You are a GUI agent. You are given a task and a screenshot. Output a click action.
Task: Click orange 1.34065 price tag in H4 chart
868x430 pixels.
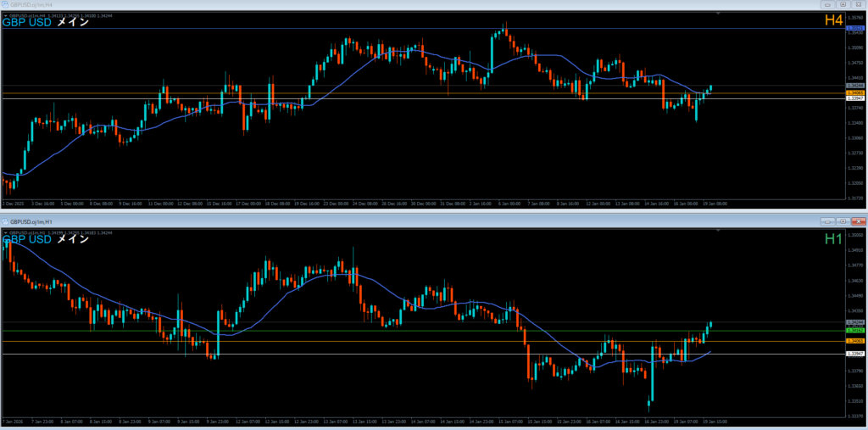(855, 92)
